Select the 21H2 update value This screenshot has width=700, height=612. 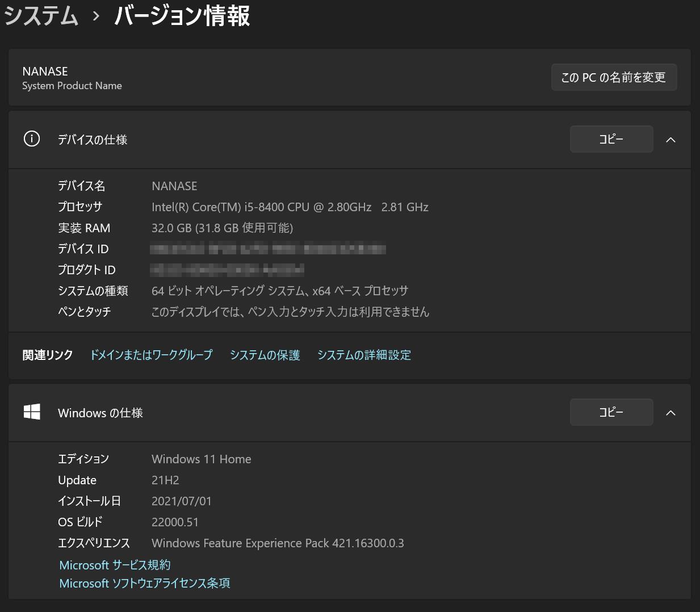point(165,480)
